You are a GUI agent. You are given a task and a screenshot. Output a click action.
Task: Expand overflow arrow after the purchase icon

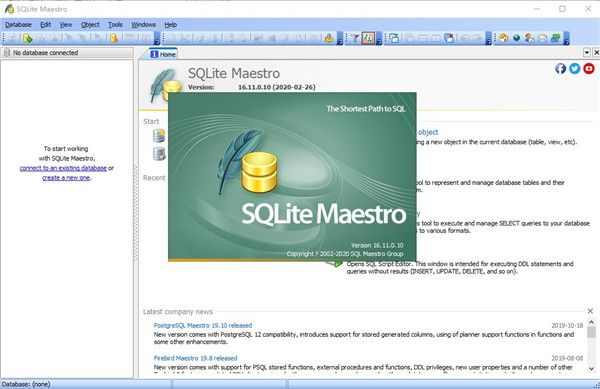pyautogui.click(x=567, y=38)
